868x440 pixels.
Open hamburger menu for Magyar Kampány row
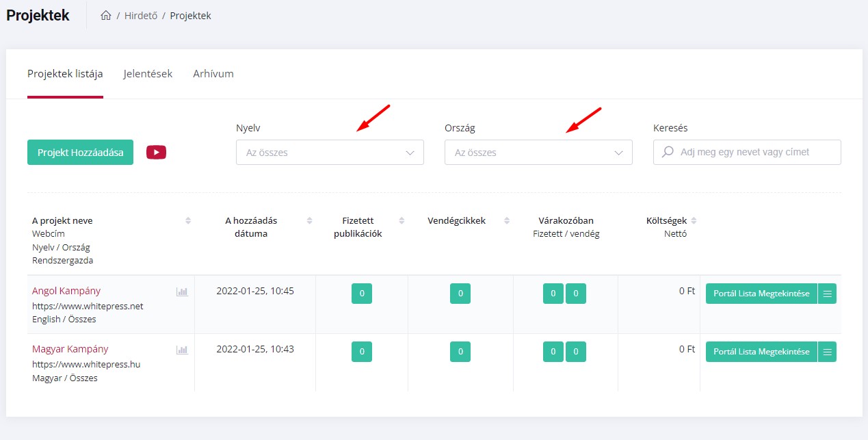(x=827, y=352)
